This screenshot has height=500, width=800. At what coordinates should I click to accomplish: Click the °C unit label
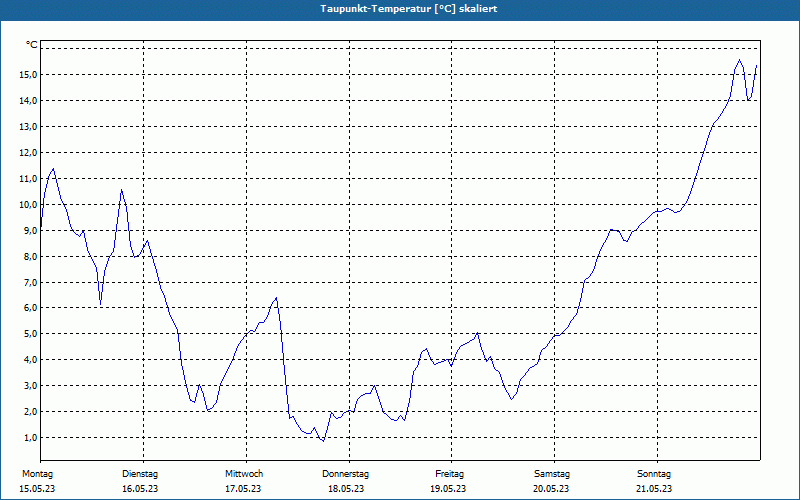pos(32,45)
